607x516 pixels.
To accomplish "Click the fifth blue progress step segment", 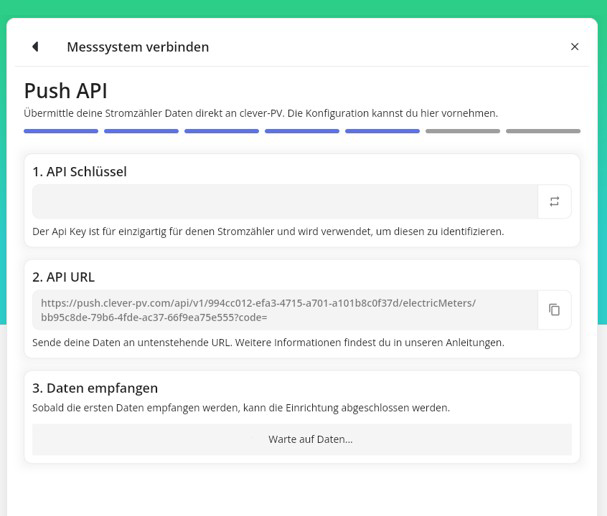I will coord(382,131).
